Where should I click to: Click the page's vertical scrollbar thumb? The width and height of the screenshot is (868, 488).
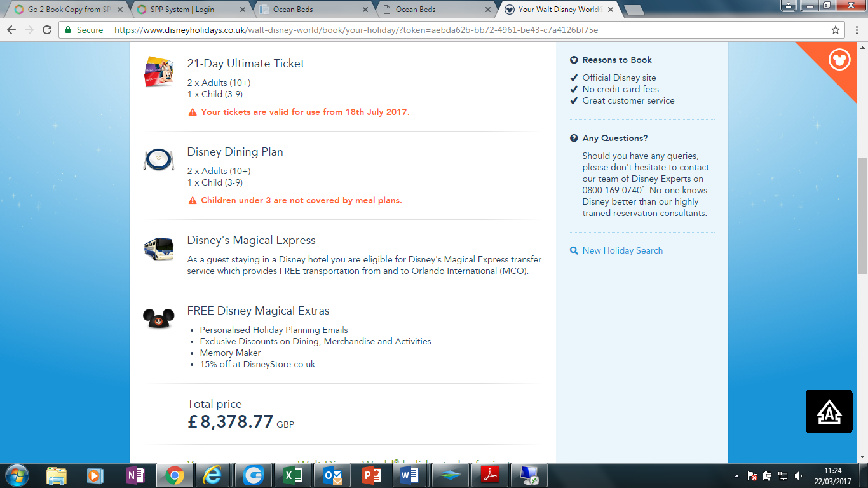click(x=862, y=216)
